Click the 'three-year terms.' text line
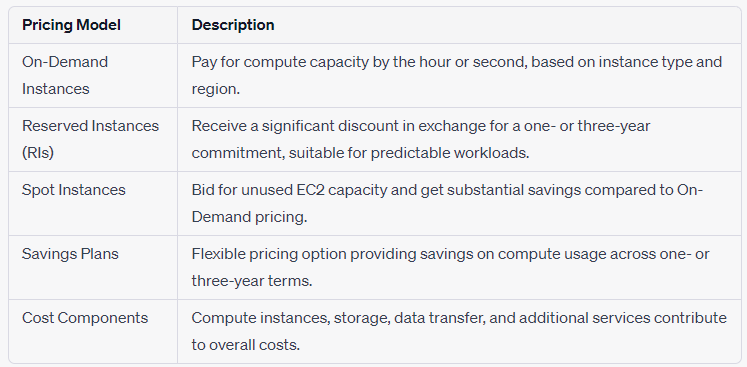Screen dimensions: 747x367 (252, 281)
